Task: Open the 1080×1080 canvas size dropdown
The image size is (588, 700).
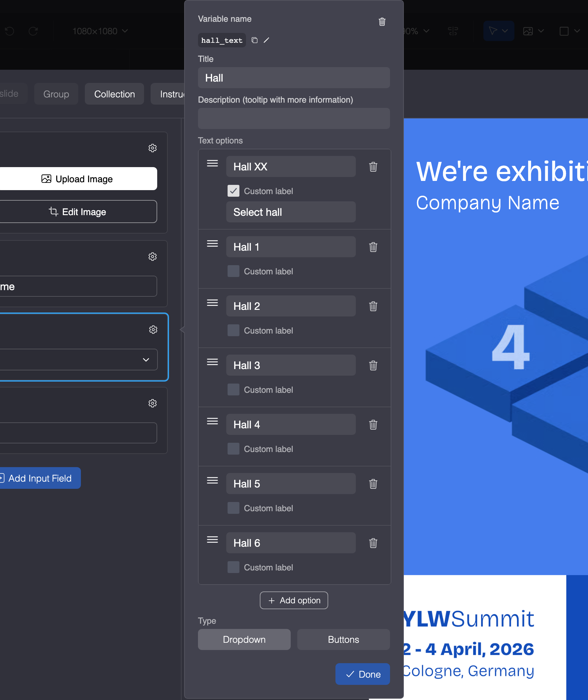Action: [x=100, y=31]
